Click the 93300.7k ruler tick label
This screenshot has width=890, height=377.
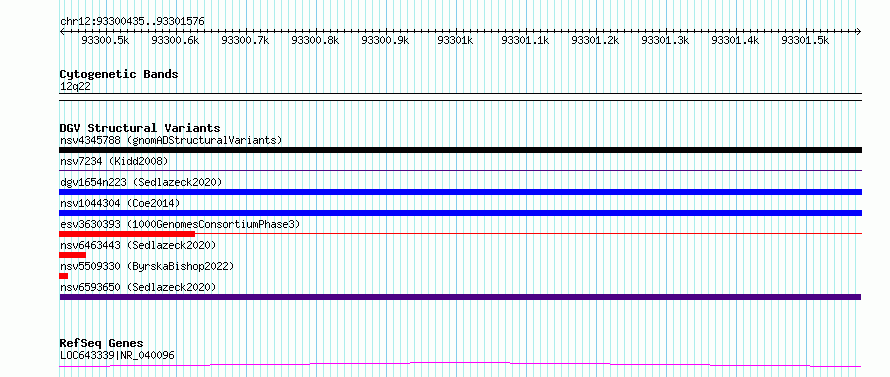pyautogui.click(x=245, y=40)
